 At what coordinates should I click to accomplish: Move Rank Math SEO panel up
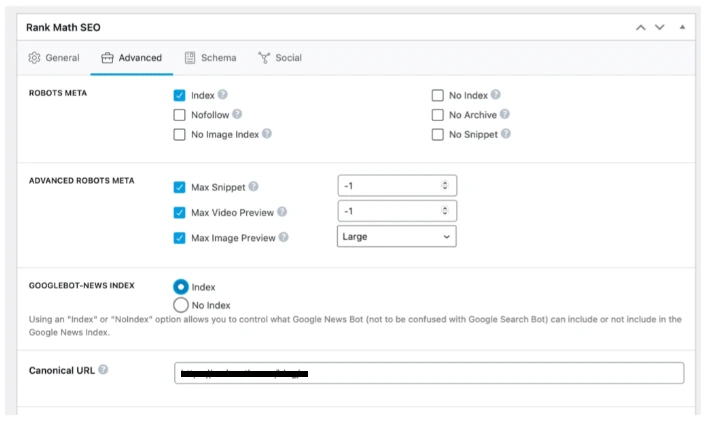[640, 28]
